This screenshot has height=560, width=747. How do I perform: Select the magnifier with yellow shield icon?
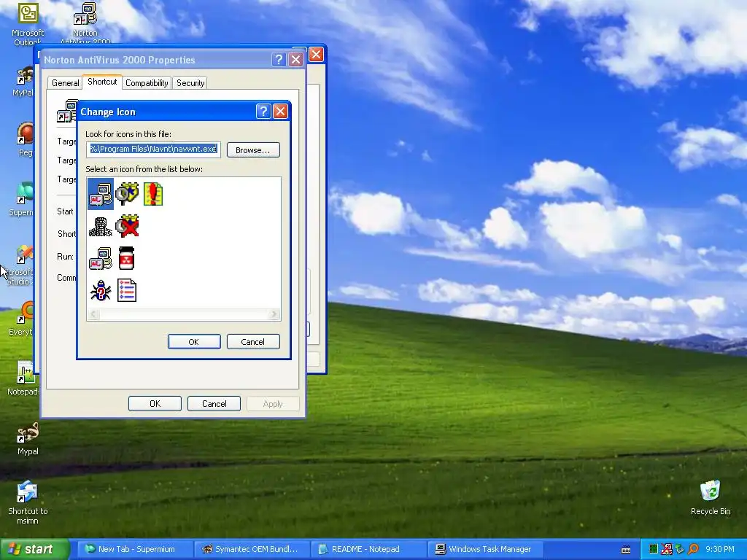click(127, 194)
